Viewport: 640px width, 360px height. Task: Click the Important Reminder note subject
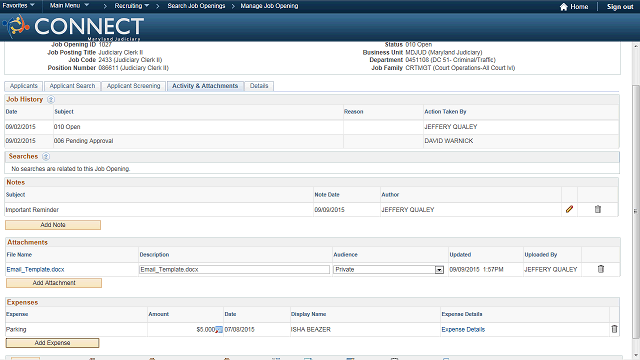pos(32,210)
